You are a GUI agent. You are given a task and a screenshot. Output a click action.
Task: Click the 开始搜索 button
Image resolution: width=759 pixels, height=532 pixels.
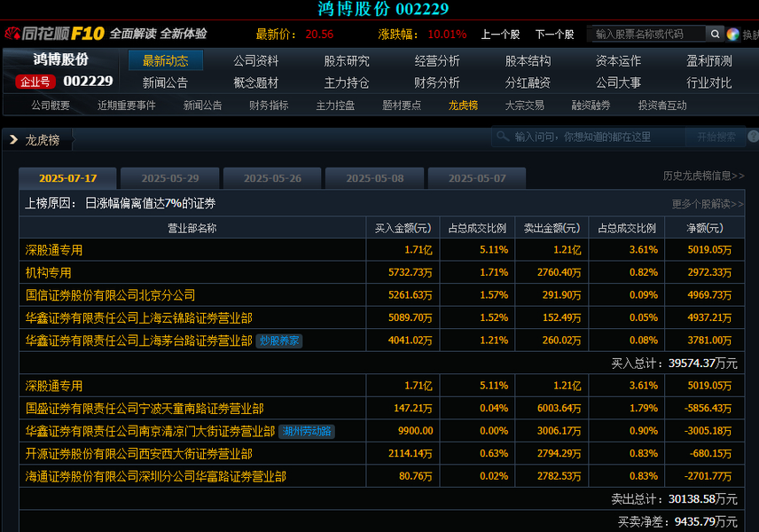(716, 137)
